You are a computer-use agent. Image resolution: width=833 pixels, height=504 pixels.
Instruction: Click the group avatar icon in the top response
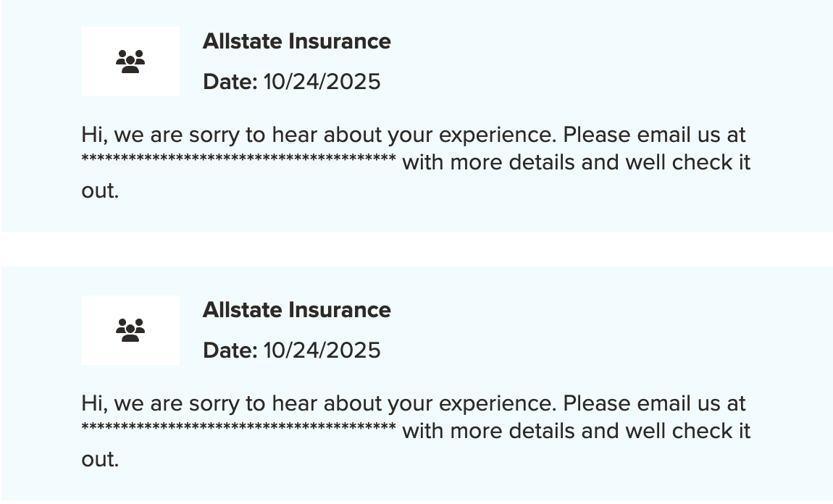[130, 62]
